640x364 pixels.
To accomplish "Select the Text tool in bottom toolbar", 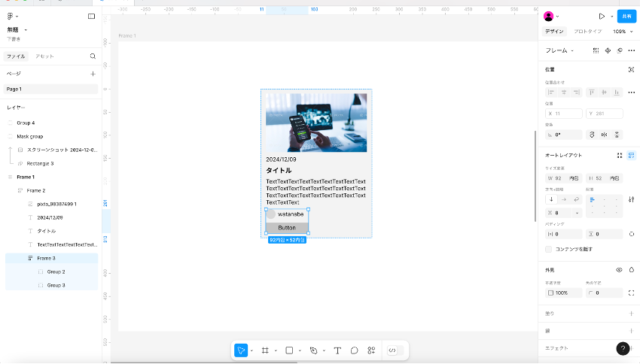I will point(337,350).
